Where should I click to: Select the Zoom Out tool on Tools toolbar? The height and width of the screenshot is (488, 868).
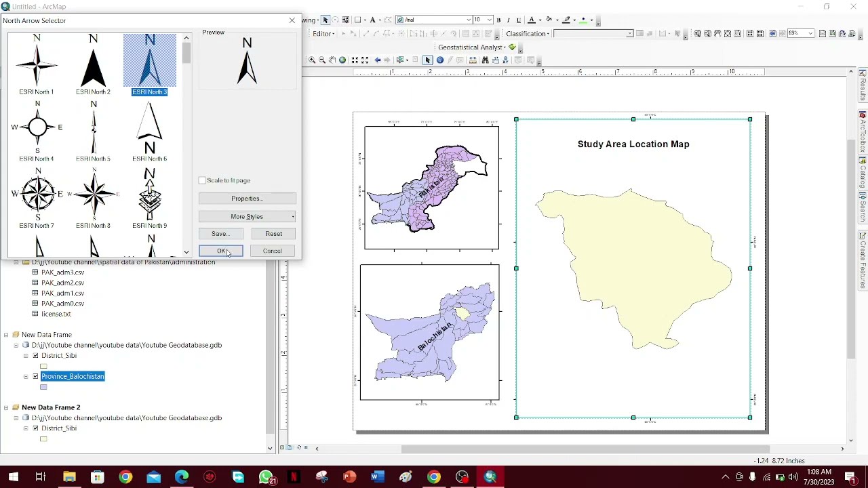point(322,60)
